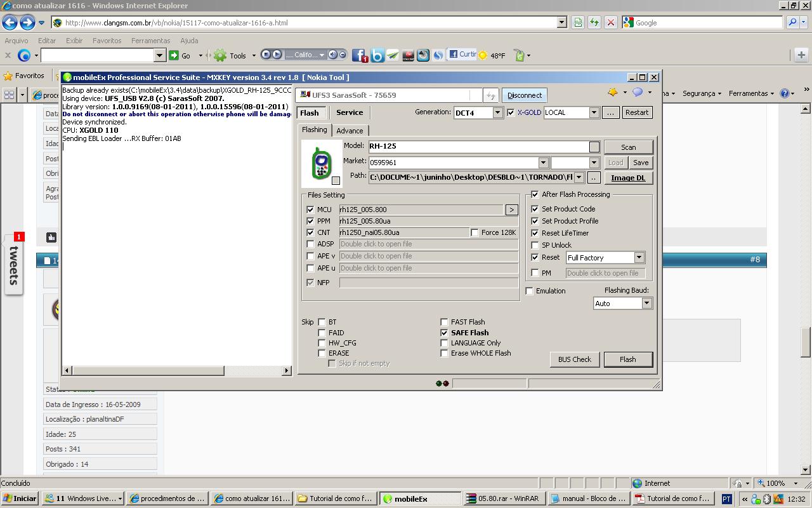Click the Scan button
The height and width of the screenshot is (508, 812).
629,147
